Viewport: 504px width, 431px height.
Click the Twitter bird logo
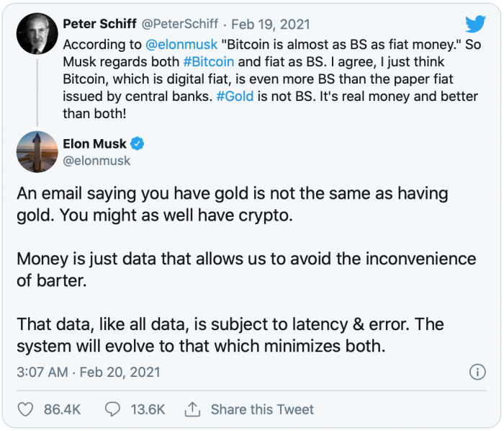click(475, 24)
